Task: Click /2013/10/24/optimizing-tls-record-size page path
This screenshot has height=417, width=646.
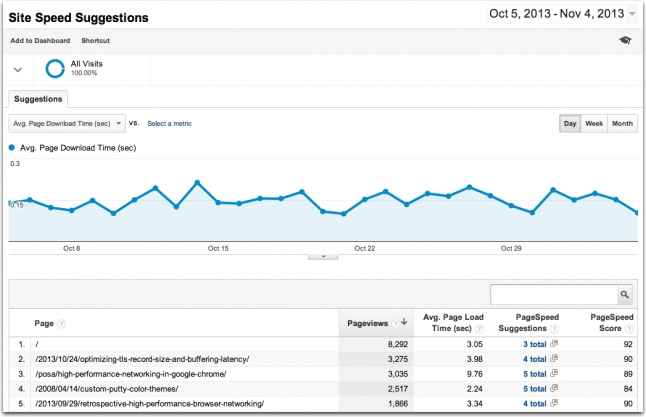Action: pos(142,359)
